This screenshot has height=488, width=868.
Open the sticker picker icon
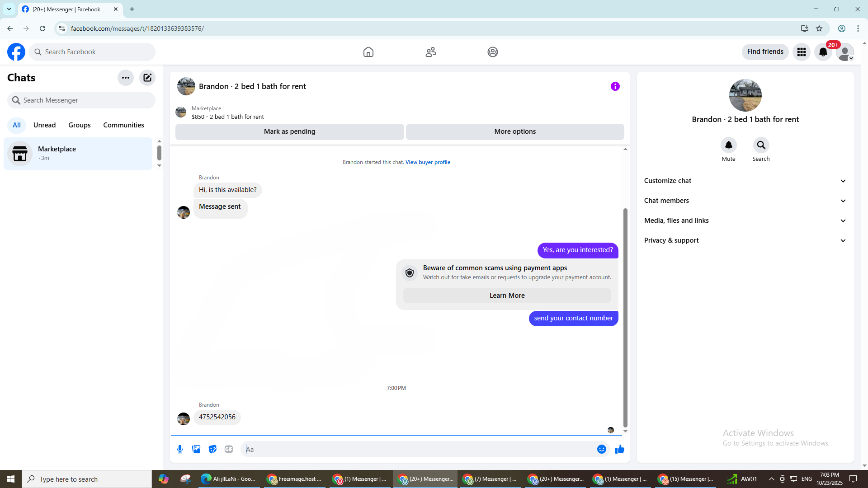pyautogui.click(x=212, y=449)
